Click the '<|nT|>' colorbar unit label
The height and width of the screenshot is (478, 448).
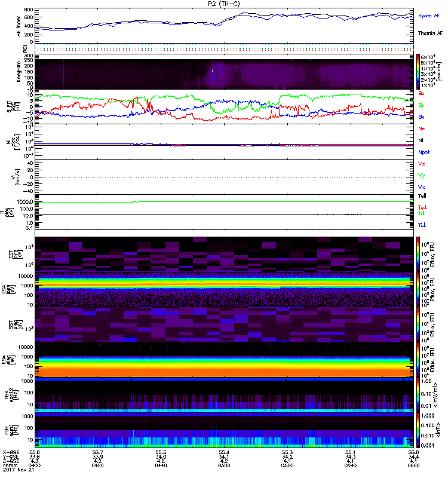point(438,430)
